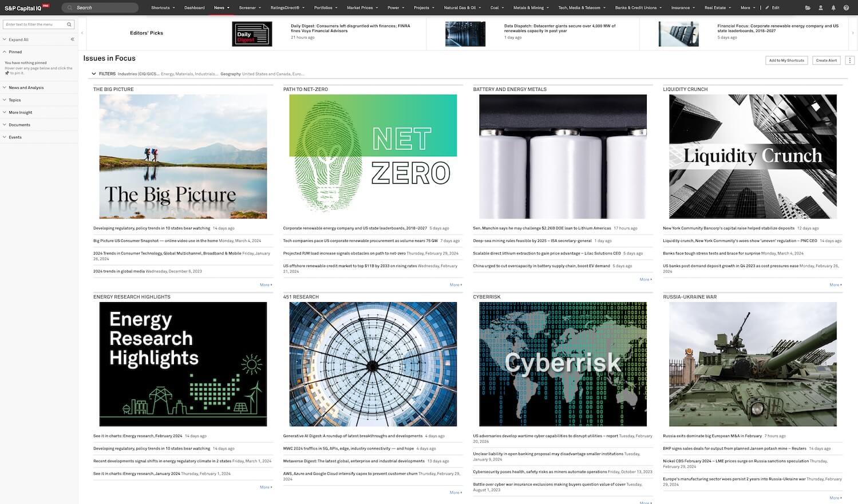Open the battery and energy metals image
Screen dimensions: 858x504
click(563, 156)
